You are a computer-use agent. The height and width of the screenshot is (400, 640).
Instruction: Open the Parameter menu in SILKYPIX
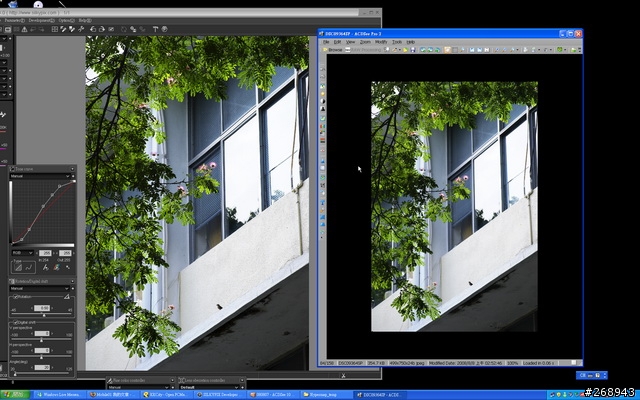[x=14, y=20]
